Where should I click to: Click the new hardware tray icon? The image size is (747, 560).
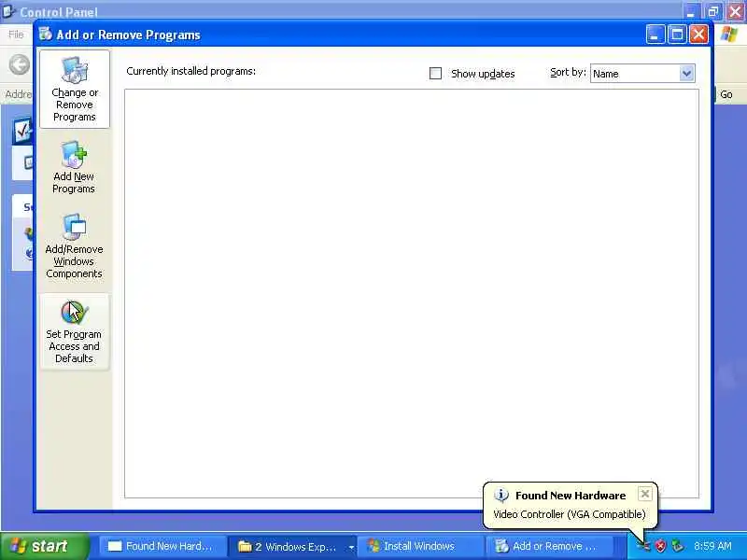[x=643, y=546]
